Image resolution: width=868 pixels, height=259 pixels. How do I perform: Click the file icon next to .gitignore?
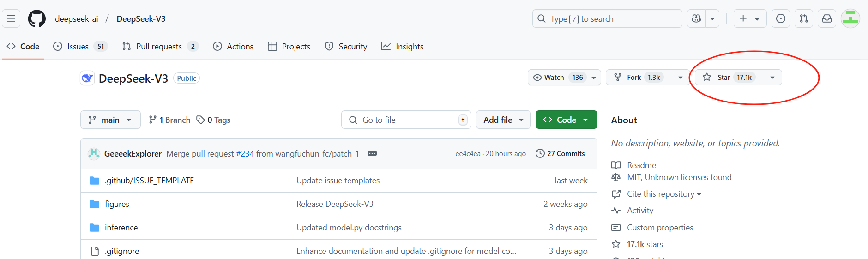click(95, 251)
